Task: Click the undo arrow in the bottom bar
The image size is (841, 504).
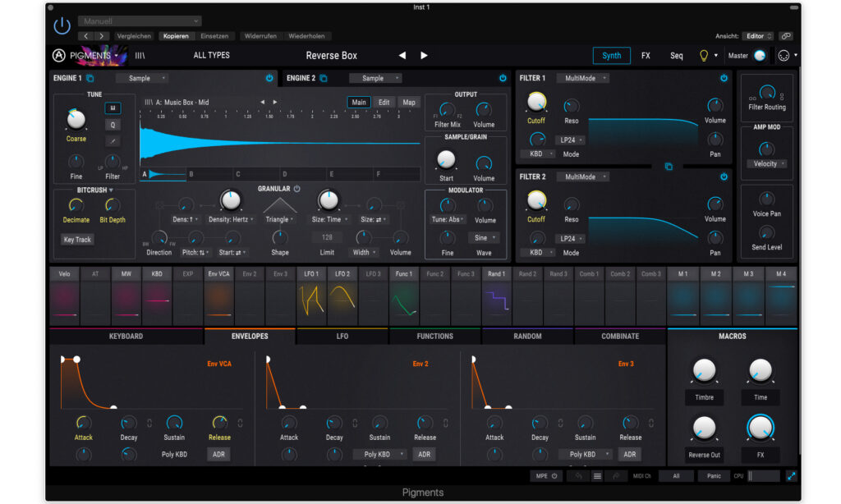Action: (x=578, y=475)
